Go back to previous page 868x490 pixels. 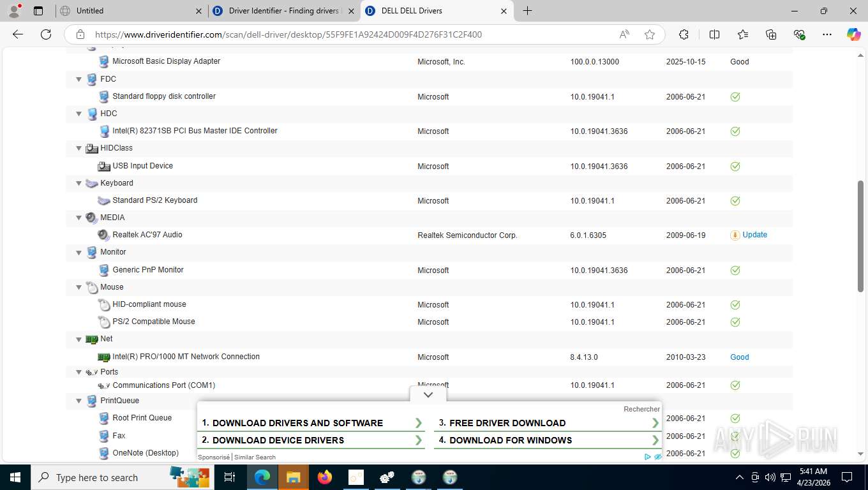point(17,34)
